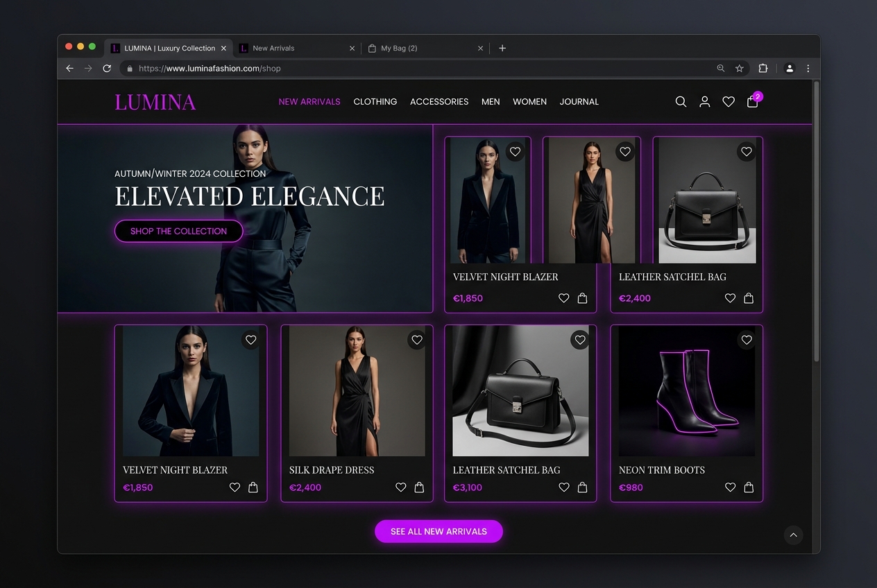Open the shopping bag icon showing badge 2
This screenshot has height=588, width=877.
(752, 101)
